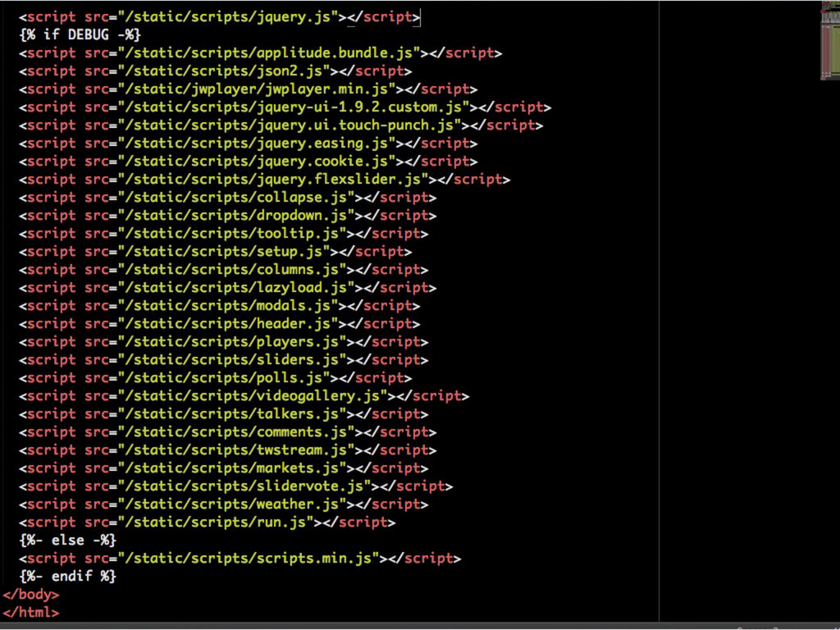
Task: Click the players.js script line
Action: 223,342
